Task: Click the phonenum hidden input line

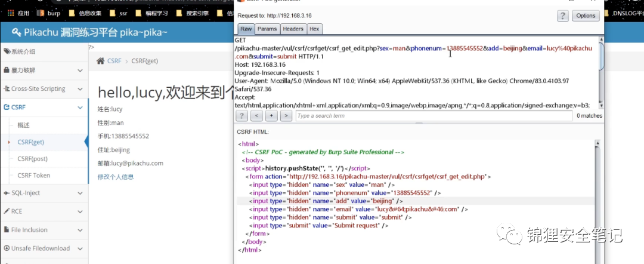Action: coord(345,193)
